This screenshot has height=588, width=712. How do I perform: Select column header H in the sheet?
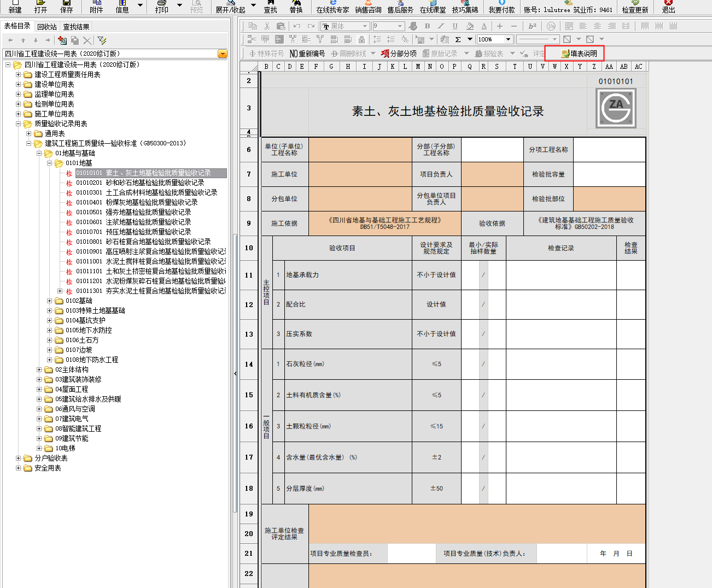[x=348, y=67]
